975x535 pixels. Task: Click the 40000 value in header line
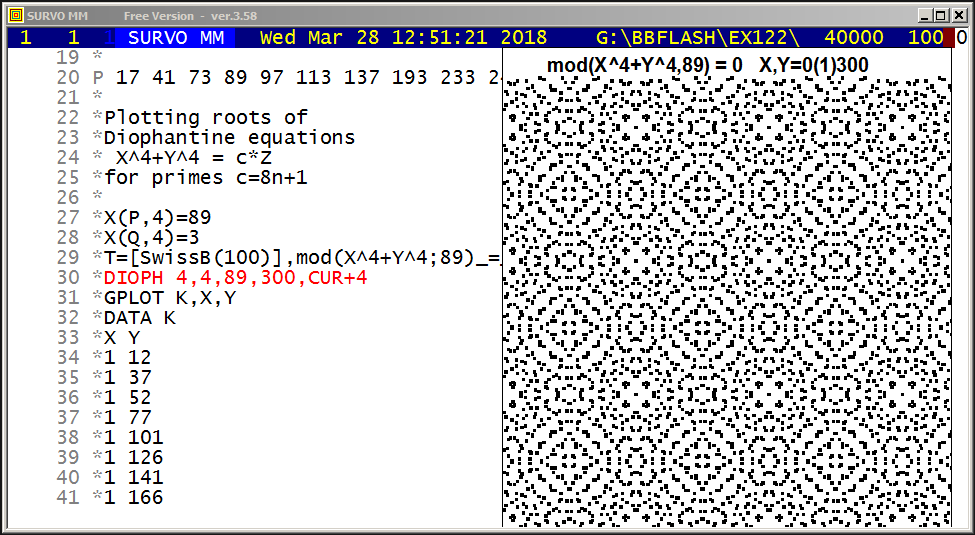tap(854, 38)
